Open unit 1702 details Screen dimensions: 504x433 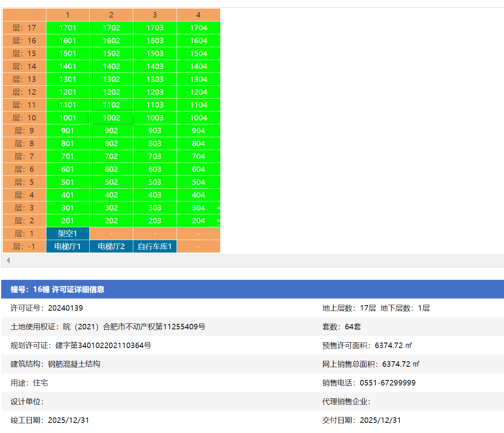111,28
